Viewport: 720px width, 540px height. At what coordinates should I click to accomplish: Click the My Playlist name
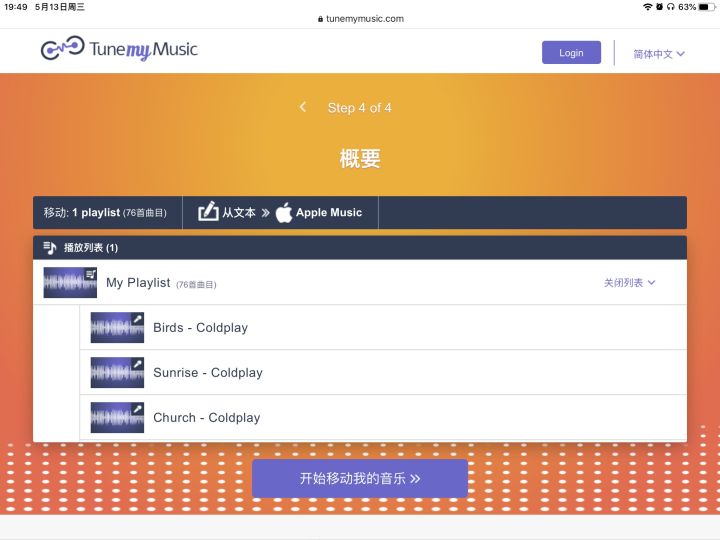138,282
